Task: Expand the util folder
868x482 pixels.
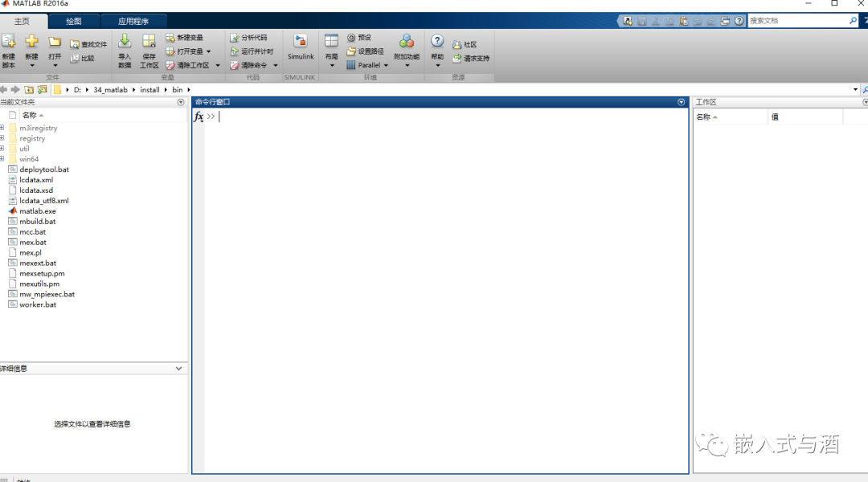Action: tap(2, 149)
